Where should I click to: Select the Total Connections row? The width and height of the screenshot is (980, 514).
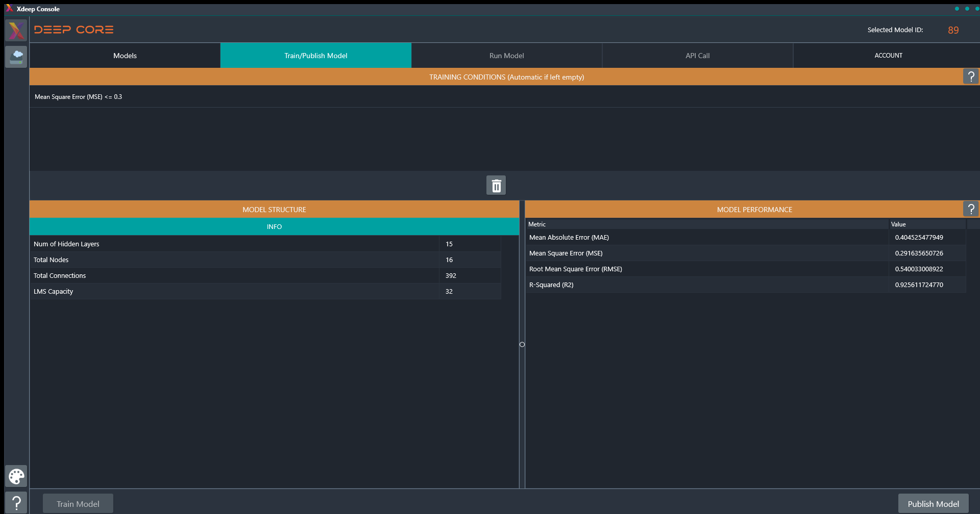[265, 275]
